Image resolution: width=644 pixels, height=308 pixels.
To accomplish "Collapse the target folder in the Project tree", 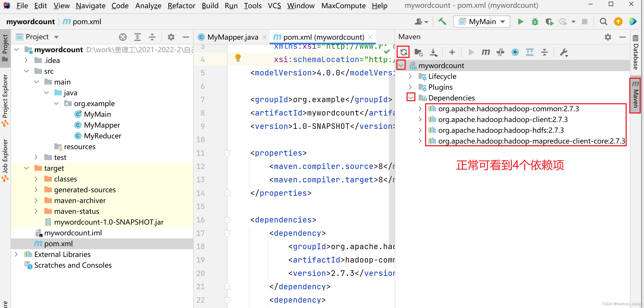I will click(x=27, y=168).
